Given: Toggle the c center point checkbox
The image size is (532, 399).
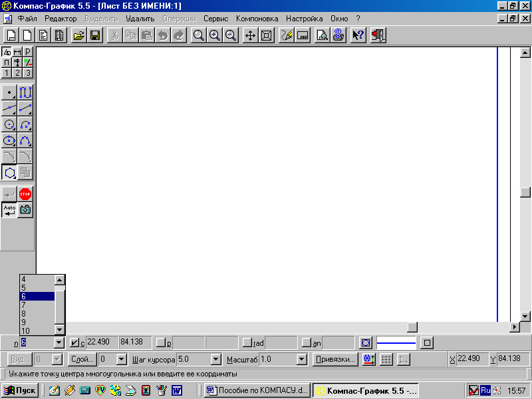Looking at the screenshot, I should click(x=74, y=342).
